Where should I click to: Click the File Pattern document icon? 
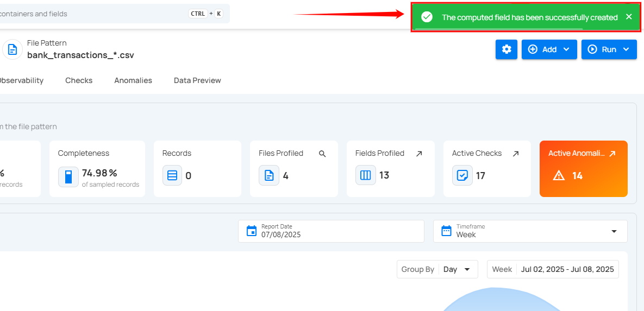12,49
